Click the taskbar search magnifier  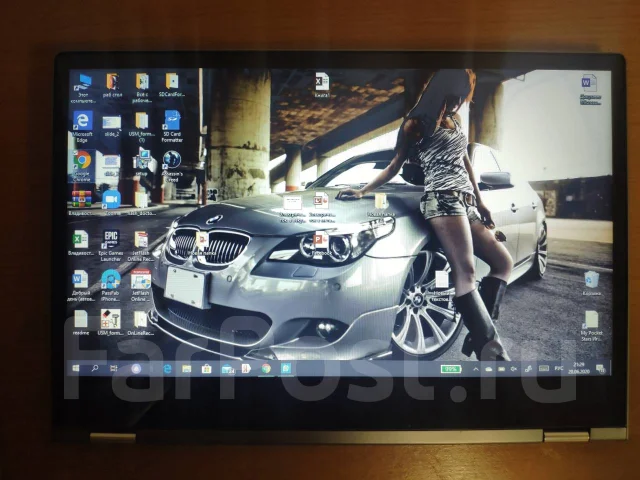(95, 369)
